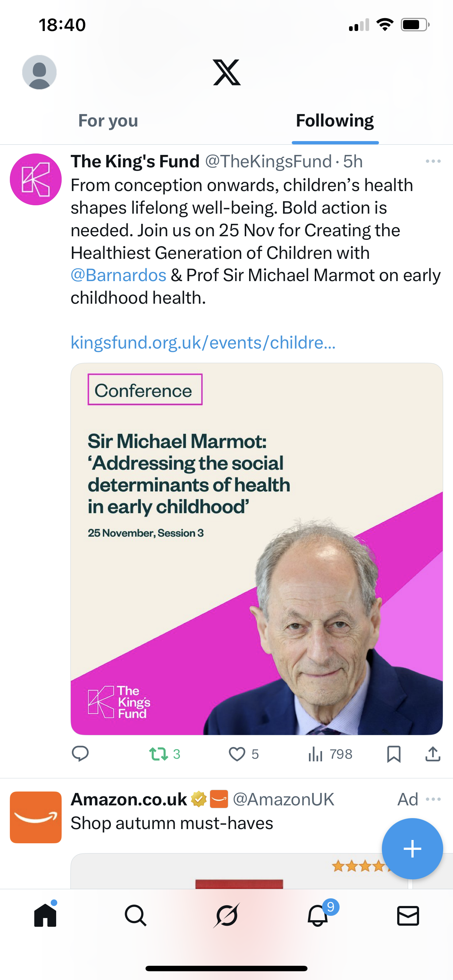Compose a new post with plus button

(412, 849)
